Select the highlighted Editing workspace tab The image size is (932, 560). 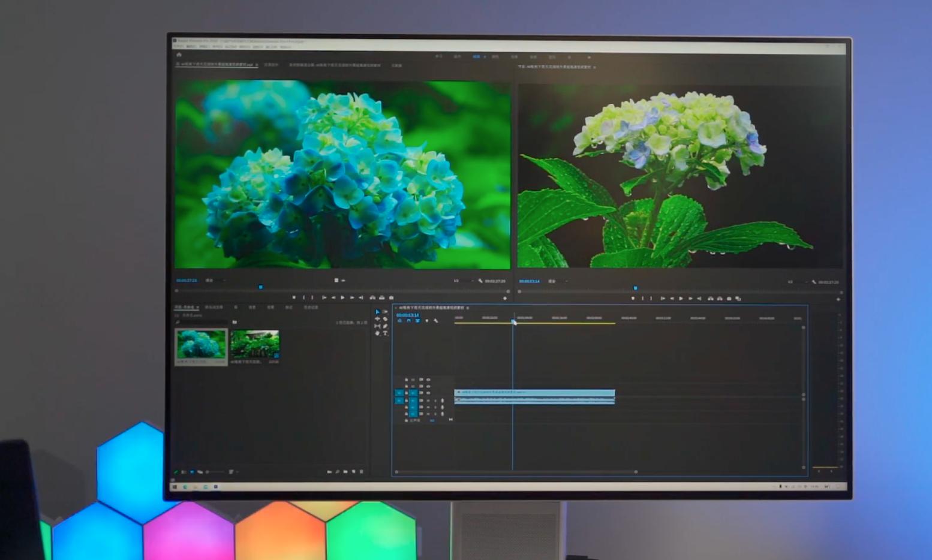477,56
